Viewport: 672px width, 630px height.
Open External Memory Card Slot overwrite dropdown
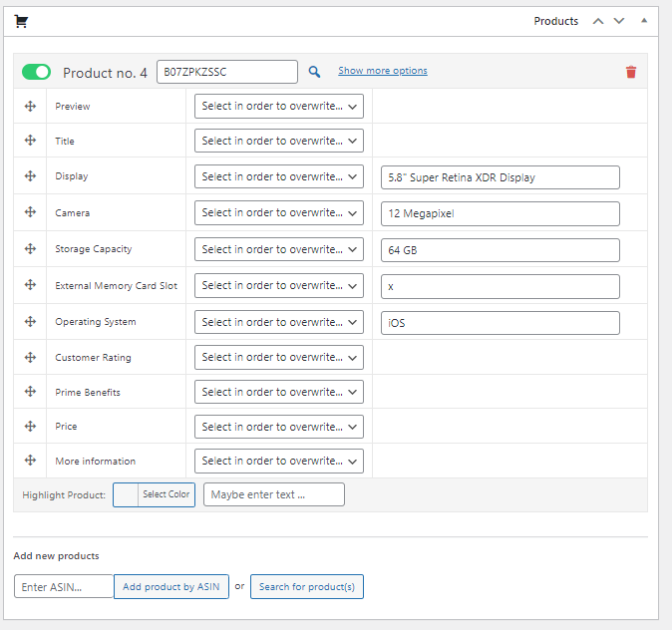point(279,285)
